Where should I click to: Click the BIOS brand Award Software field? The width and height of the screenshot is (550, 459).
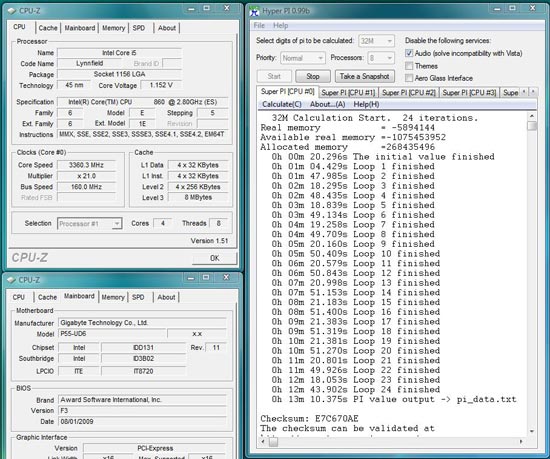142,400
